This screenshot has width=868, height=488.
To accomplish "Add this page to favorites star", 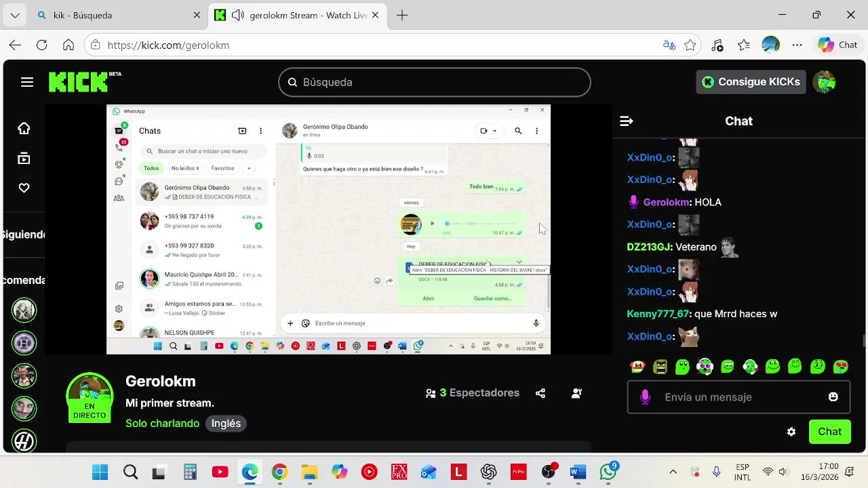I will point(690,45).
